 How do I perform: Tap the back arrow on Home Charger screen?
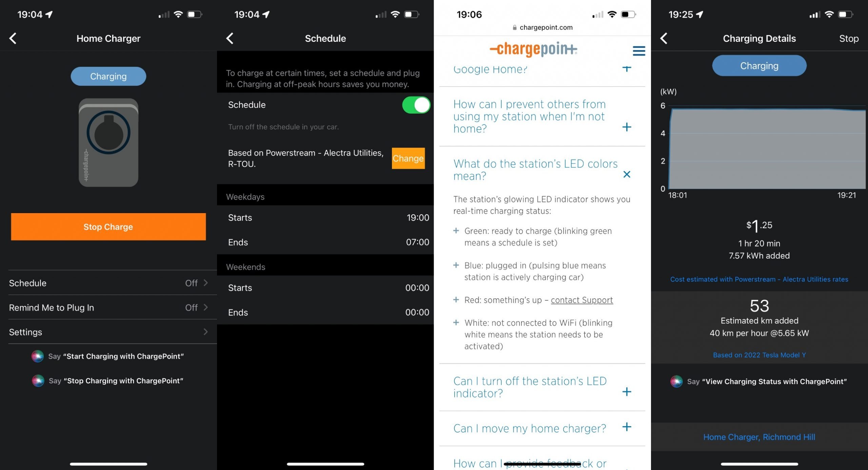coord(13,38)
